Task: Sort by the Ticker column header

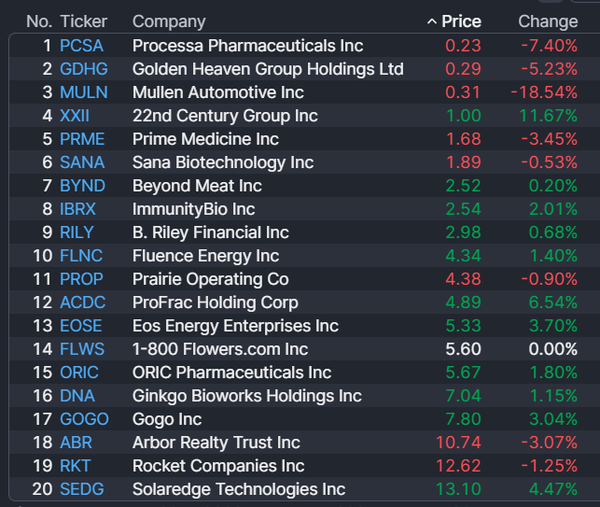Action: pos(84,21)
